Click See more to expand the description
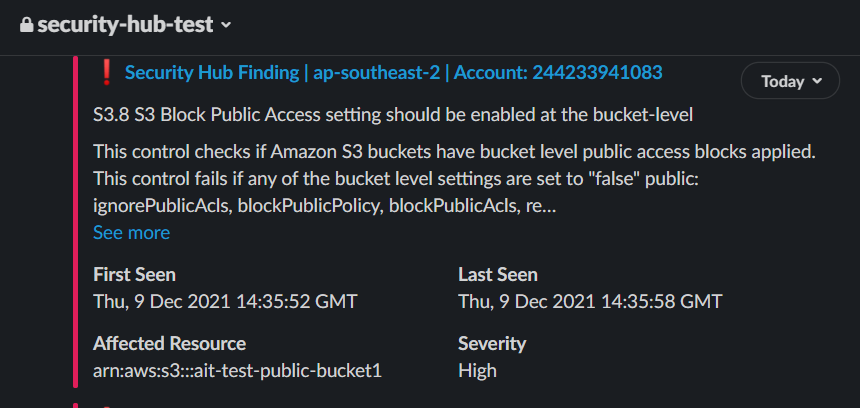The height and width of the screenshot is (408, 860). click(132, 233)
